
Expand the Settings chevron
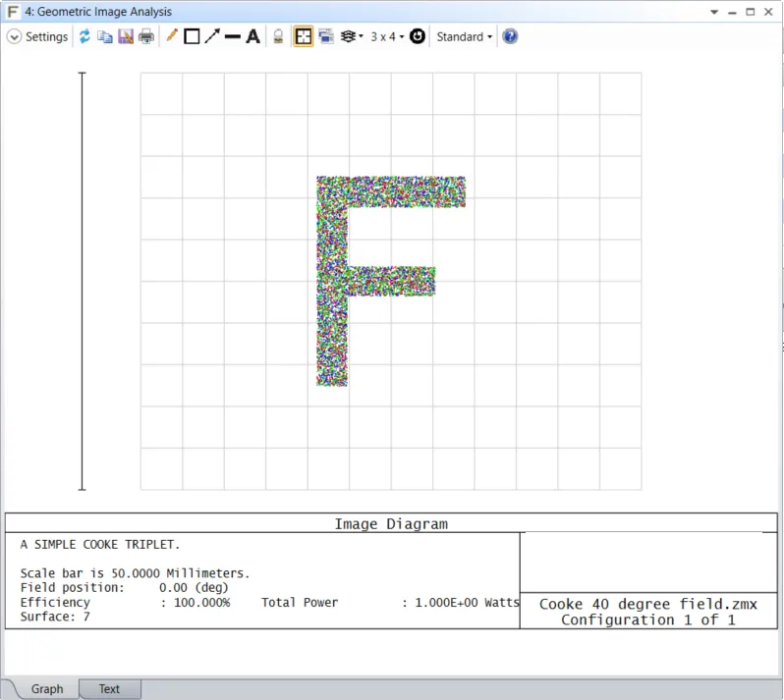14,36
